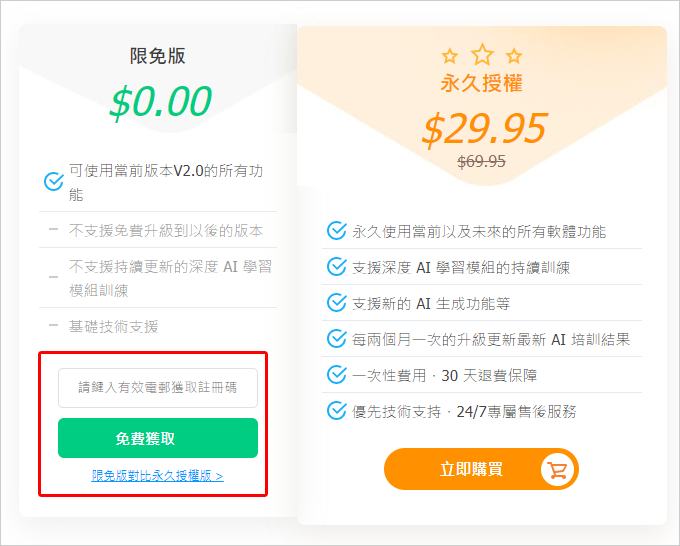
Task: Click checkmark beside 一次性費用 30 天退費保障
Action: pyautogui.click(x=337, y=375)
